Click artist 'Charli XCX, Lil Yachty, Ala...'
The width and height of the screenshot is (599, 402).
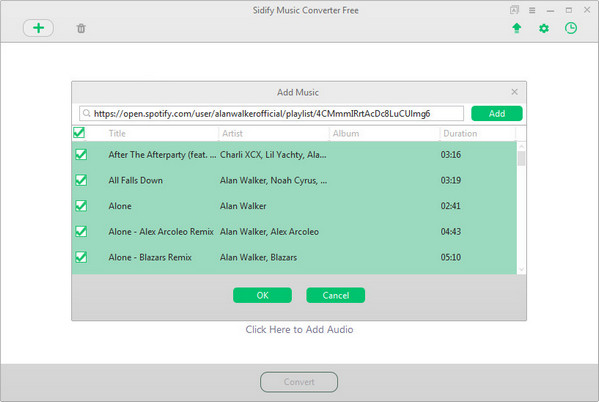[273, 155]
